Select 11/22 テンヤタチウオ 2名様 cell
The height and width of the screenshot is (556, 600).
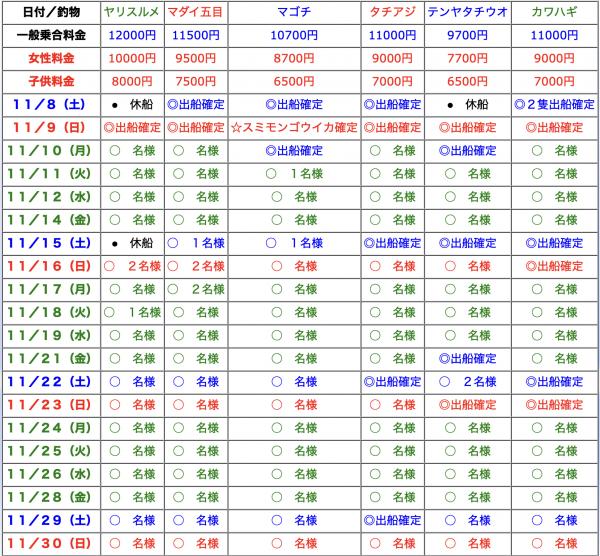point(468,382)
